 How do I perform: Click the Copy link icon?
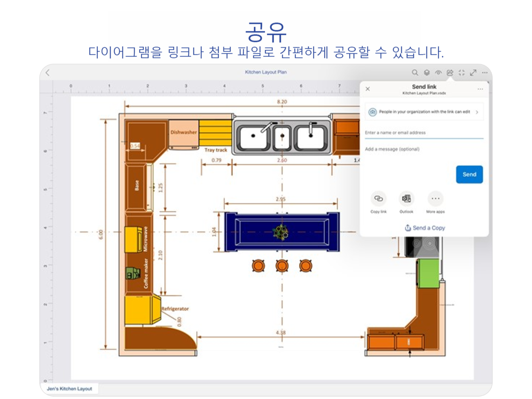pos(379,198)
